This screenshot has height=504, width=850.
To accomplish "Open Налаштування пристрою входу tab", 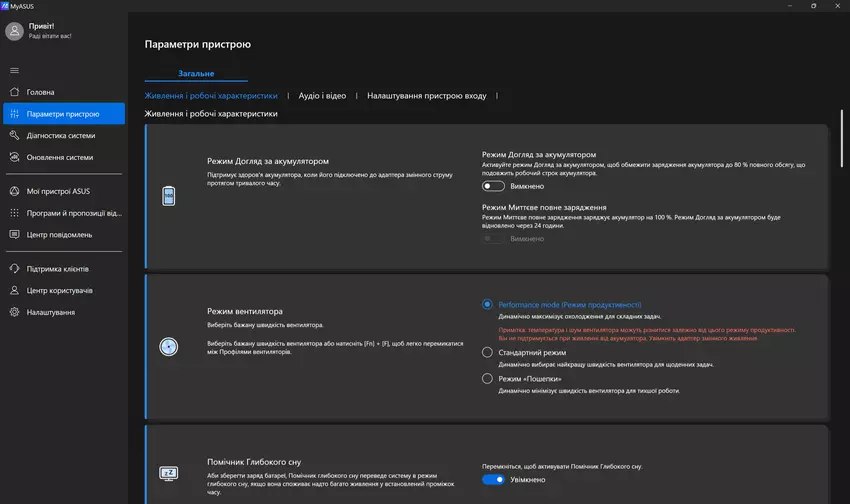I will tap(426, 96).
